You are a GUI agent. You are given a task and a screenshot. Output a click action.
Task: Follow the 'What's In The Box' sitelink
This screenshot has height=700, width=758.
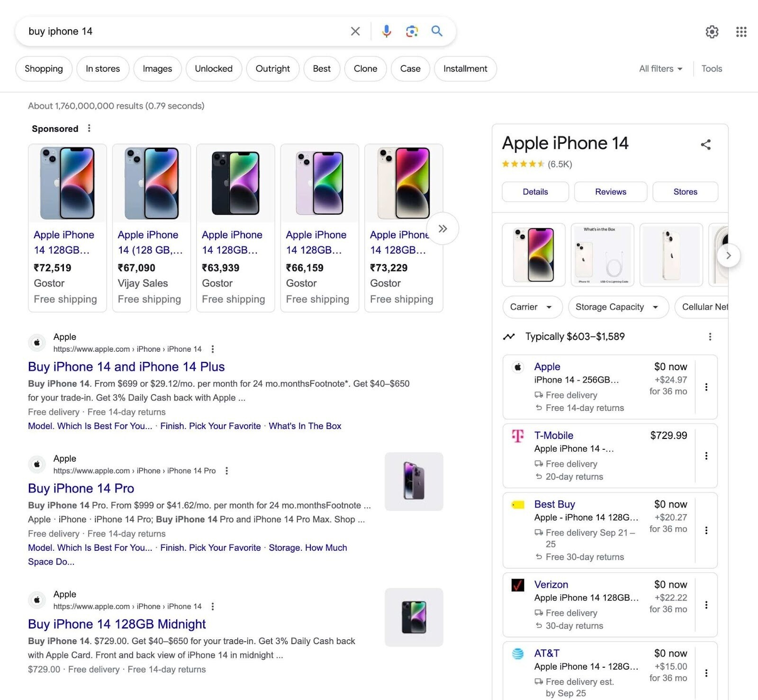(305, 426)
